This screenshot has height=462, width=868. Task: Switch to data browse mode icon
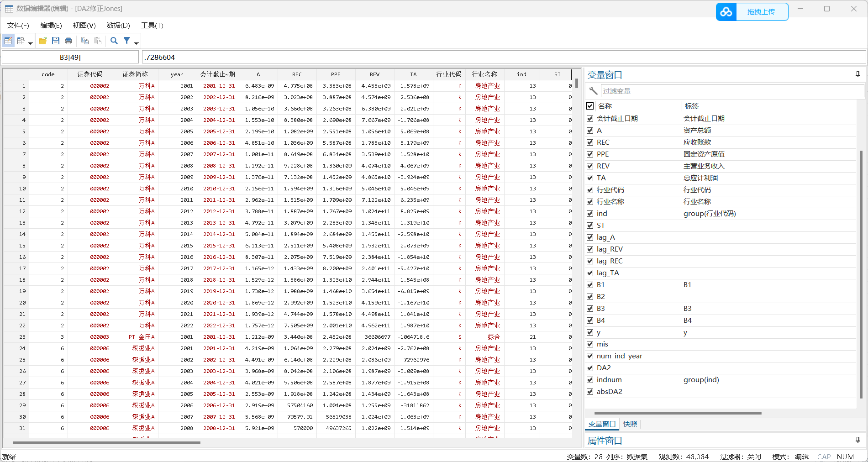[x=21, y=41]
